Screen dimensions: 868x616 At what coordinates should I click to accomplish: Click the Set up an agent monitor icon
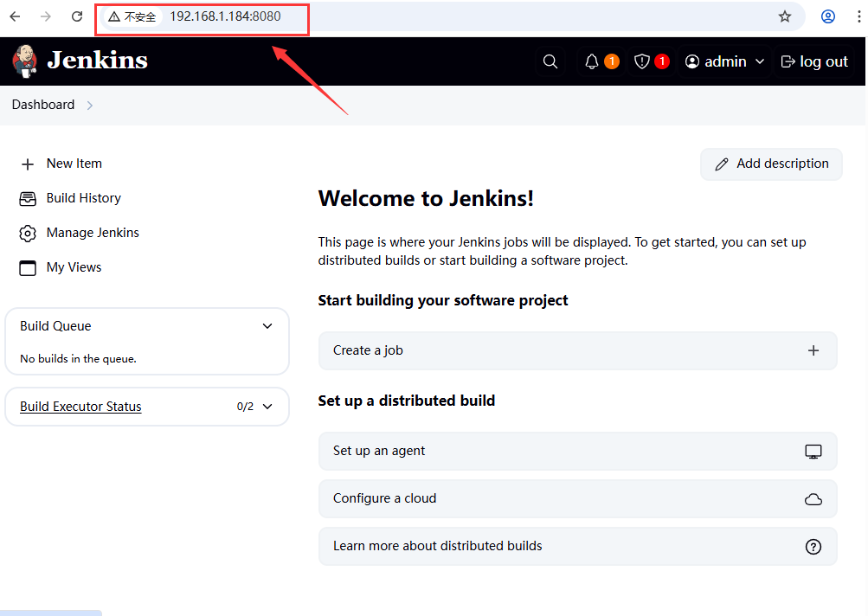(x=813, y=451)
